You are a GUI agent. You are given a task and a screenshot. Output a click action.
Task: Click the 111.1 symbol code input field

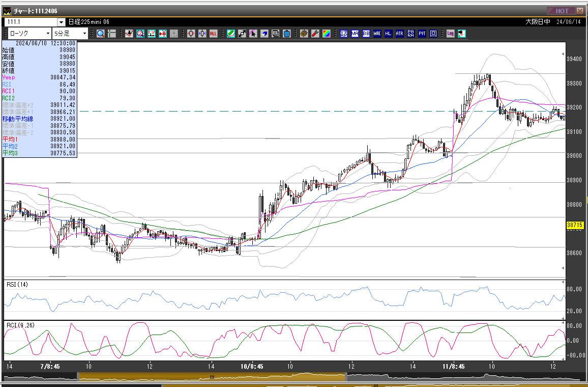coord(31,22)
